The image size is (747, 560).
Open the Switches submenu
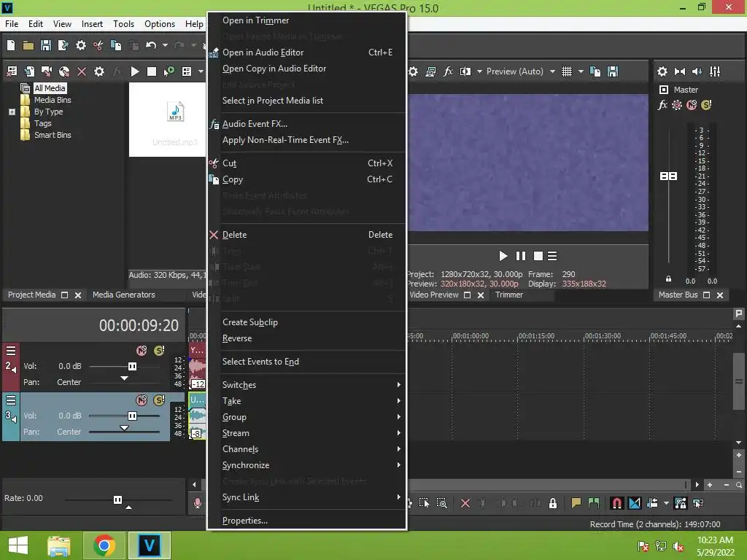pos(307,385)
